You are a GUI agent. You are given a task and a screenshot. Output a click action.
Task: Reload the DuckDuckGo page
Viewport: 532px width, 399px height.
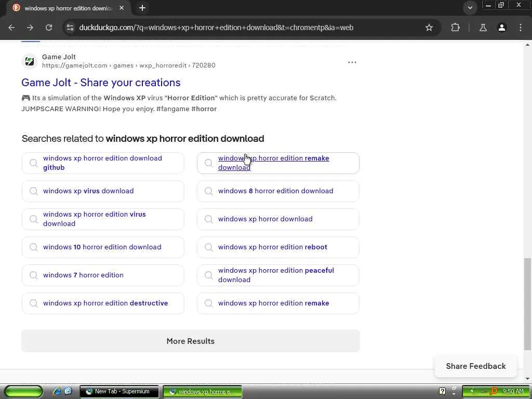49,28
